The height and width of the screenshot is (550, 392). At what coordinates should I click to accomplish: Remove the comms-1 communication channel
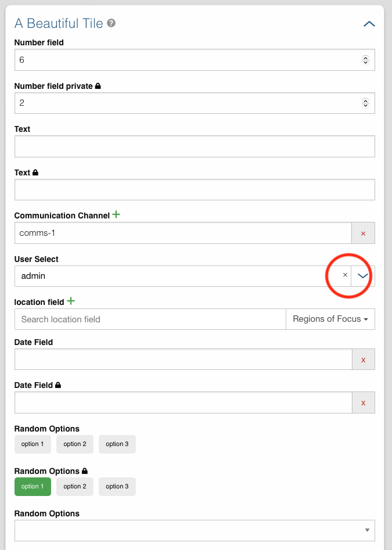point(363,233)
